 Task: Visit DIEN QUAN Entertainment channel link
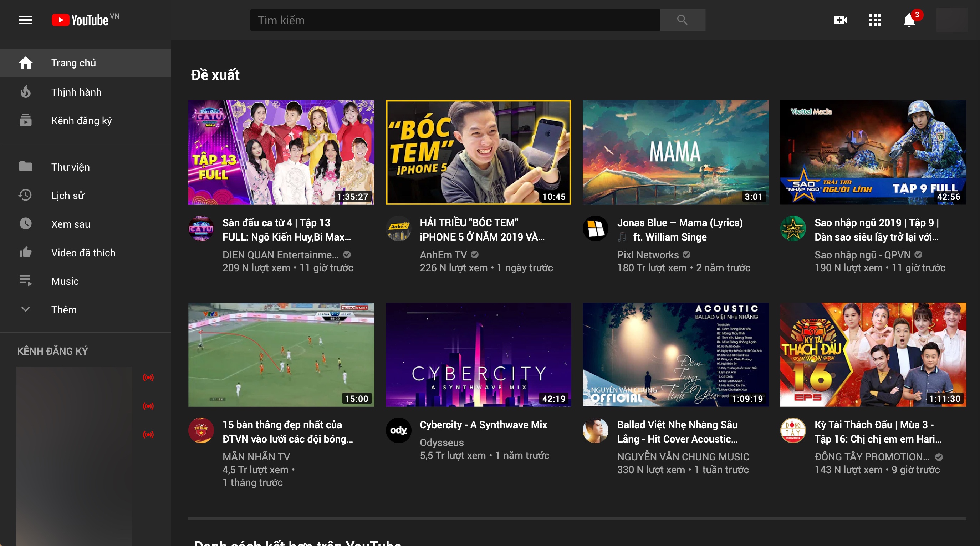280,255
